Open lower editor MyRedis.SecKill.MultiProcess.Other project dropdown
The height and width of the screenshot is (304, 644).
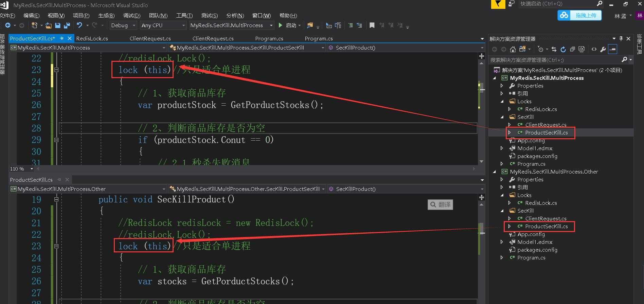(x=88, y=189)
